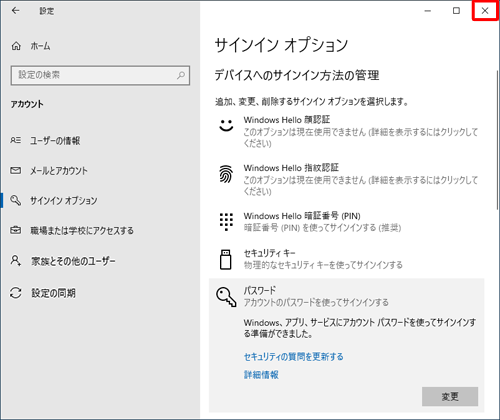Click the envelope icon for メールとアカウント
The width and height of the screenshot is (500, 420).
tap(15, 171)
